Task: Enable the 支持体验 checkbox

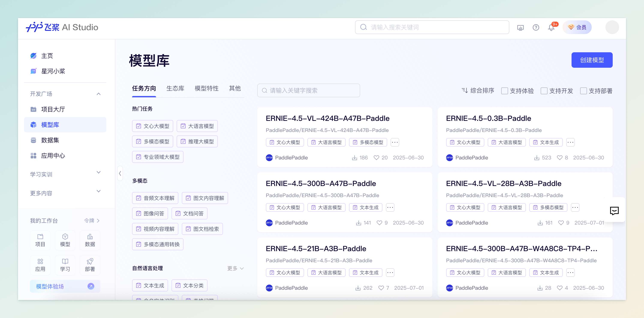Action: point(504,91)
